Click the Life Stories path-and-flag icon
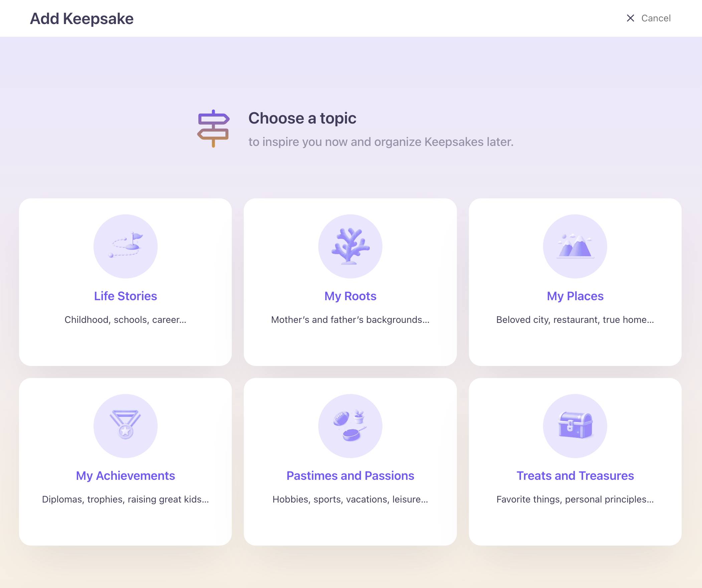The image size is (702, 588). (125, 246)
